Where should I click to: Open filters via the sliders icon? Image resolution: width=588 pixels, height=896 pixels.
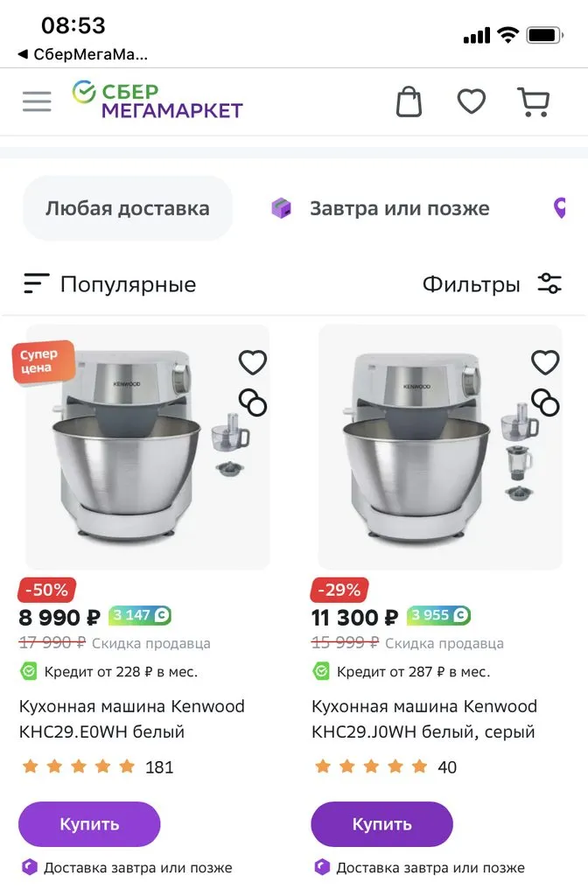(x=549, y=283)
